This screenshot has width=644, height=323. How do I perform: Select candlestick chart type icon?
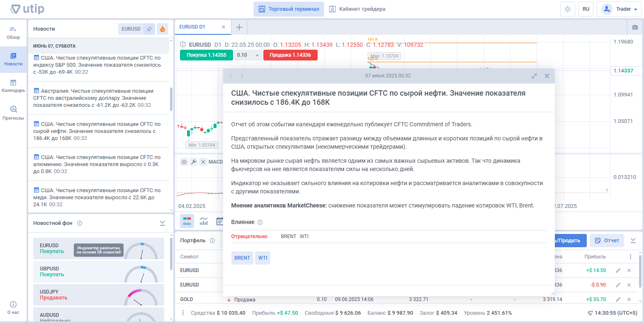pyautogui.click(x=187, y=221)
